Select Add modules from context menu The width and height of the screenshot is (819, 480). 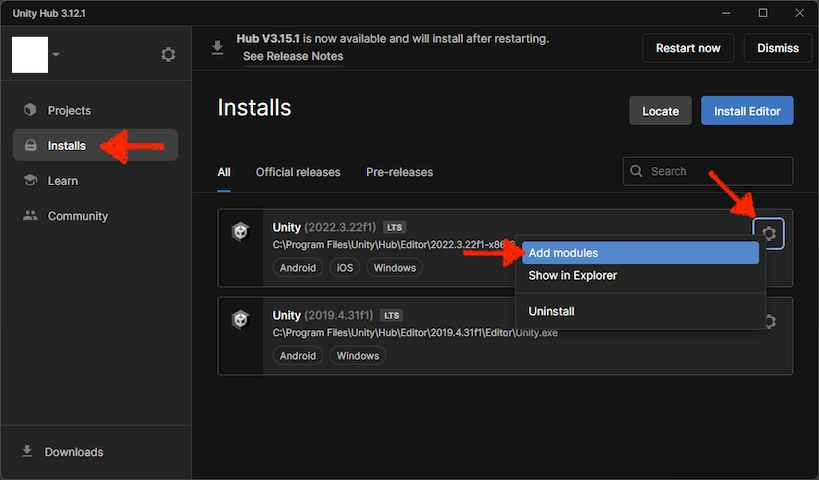[x=563, y=253]
